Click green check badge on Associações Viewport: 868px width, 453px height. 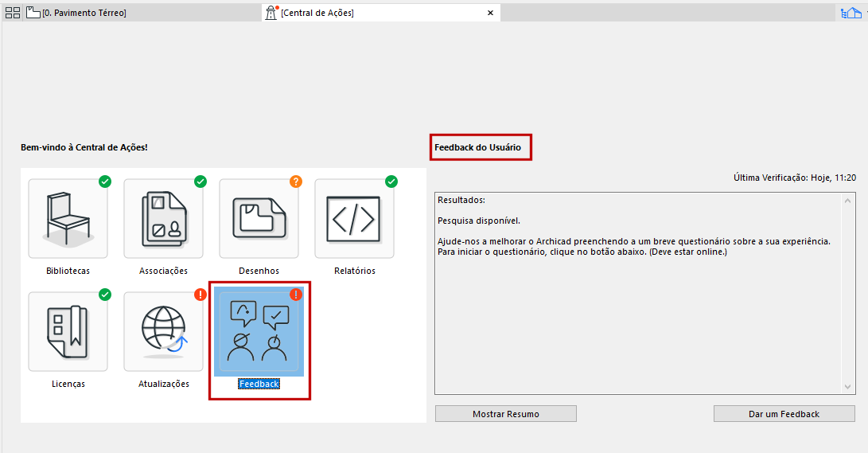(x=200, y=181)
